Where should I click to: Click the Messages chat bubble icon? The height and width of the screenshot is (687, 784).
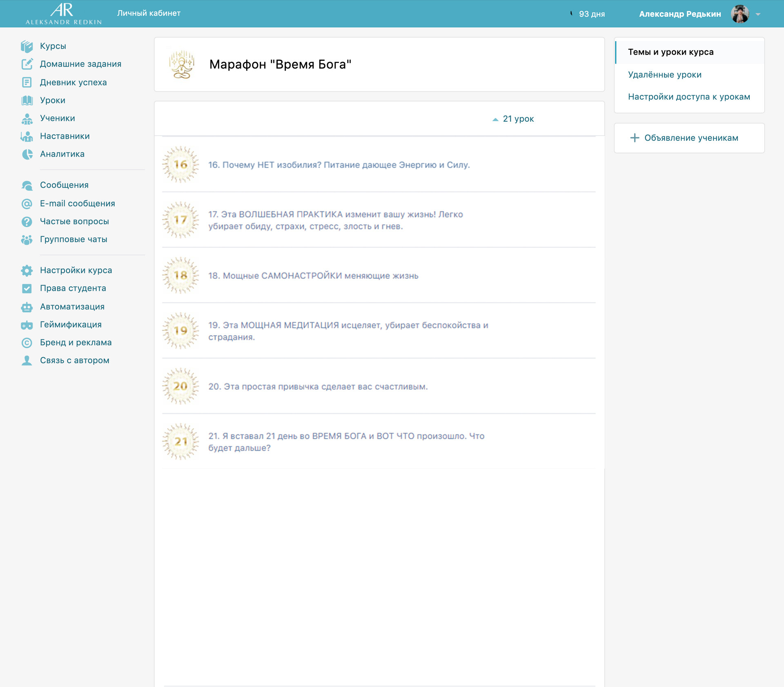tap(27, 185)
